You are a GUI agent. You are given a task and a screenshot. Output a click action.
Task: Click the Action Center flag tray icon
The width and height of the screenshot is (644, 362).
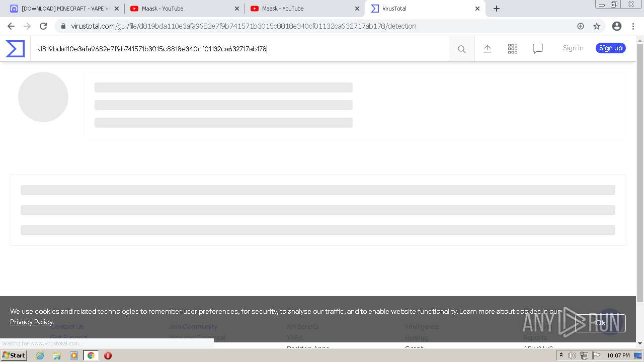click(x=596, y=355)
